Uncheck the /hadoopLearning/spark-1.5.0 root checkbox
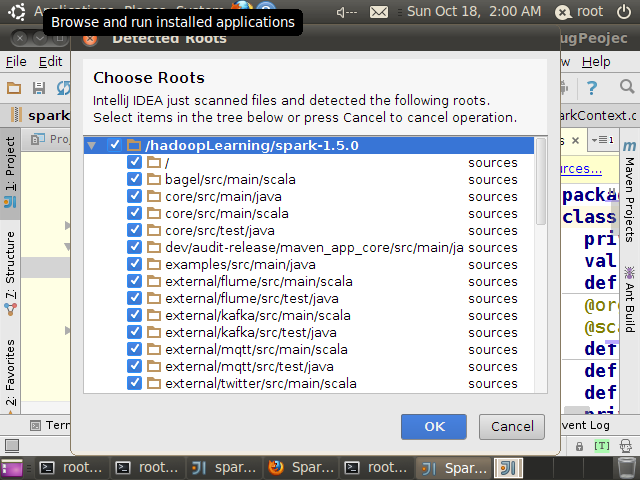The width and height of the screenshot is (640, 480). pos(114,145)
